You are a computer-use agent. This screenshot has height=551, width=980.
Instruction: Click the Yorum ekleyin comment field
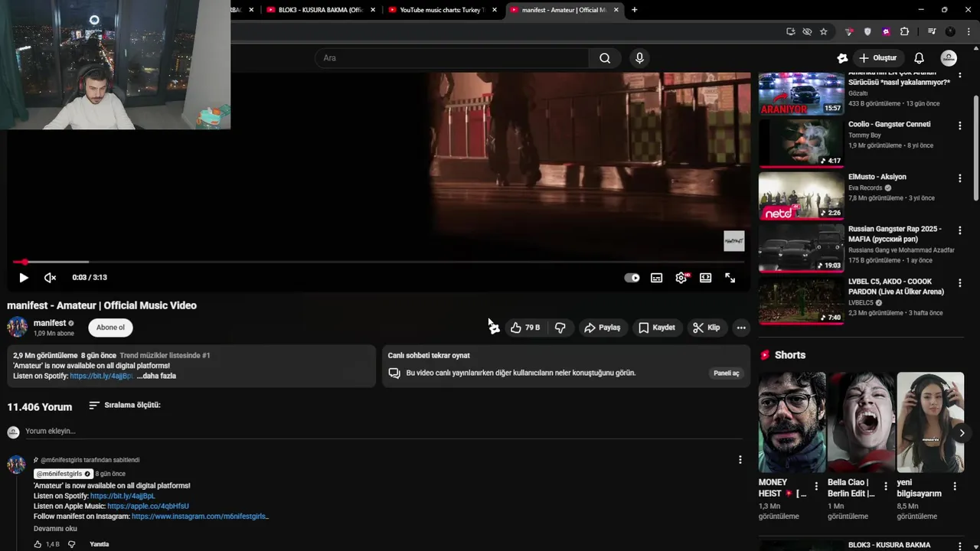[383, 431]
